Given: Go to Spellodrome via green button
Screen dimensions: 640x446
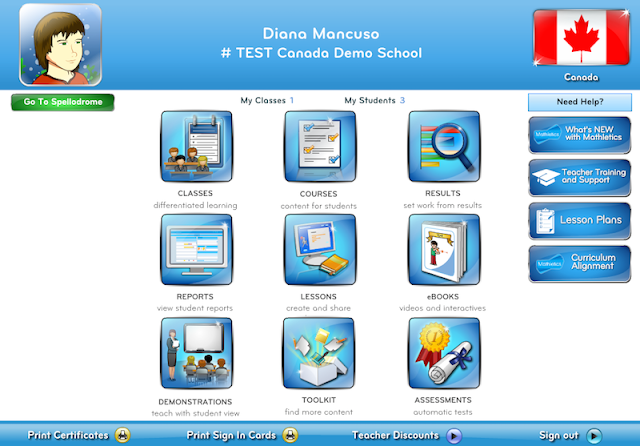Looking at the screenshot, I should pyautogui.click(x=63, y=102).
